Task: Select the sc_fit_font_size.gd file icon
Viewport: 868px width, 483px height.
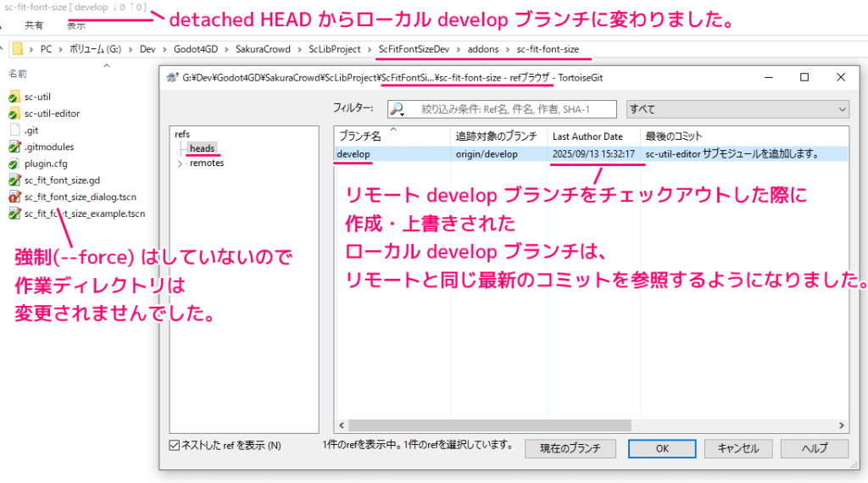Action: tap(14, 180)
